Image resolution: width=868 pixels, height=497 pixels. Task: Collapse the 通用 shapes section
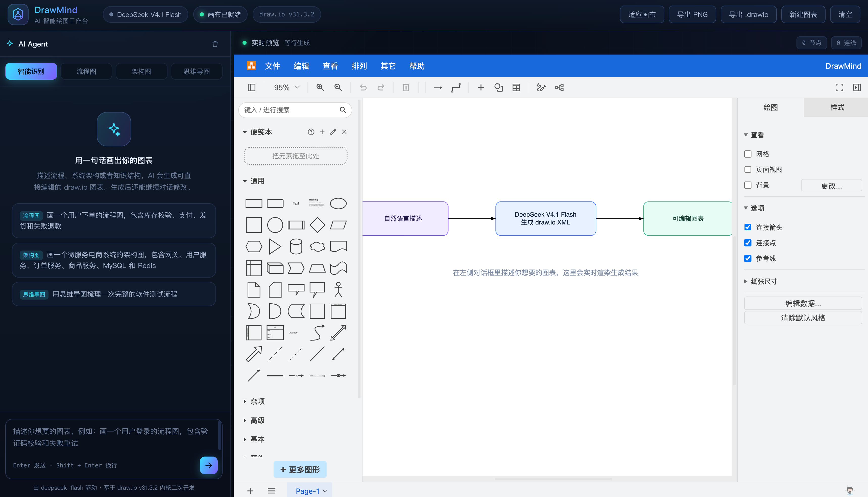[245, 181]
